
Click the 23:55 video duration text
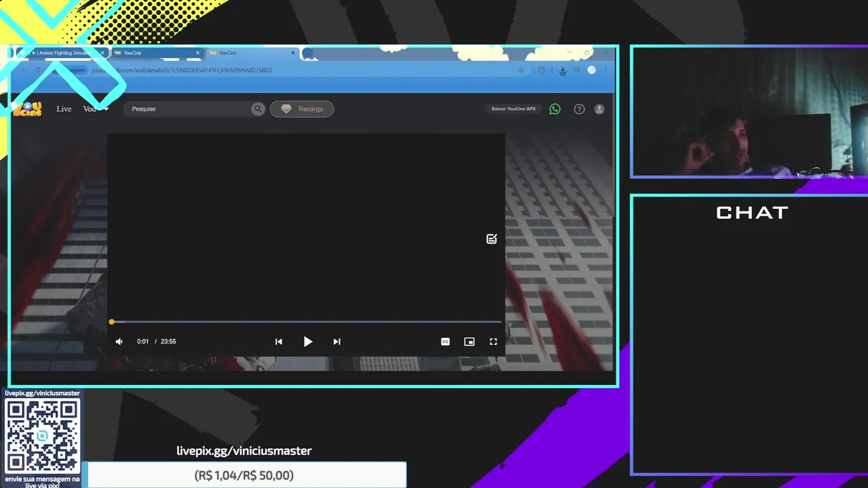168,342
